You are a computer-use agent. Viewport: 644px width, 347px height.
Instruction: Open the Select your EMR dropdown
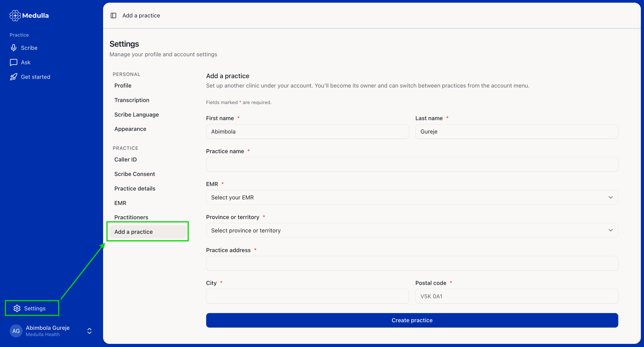pos(412,197)
